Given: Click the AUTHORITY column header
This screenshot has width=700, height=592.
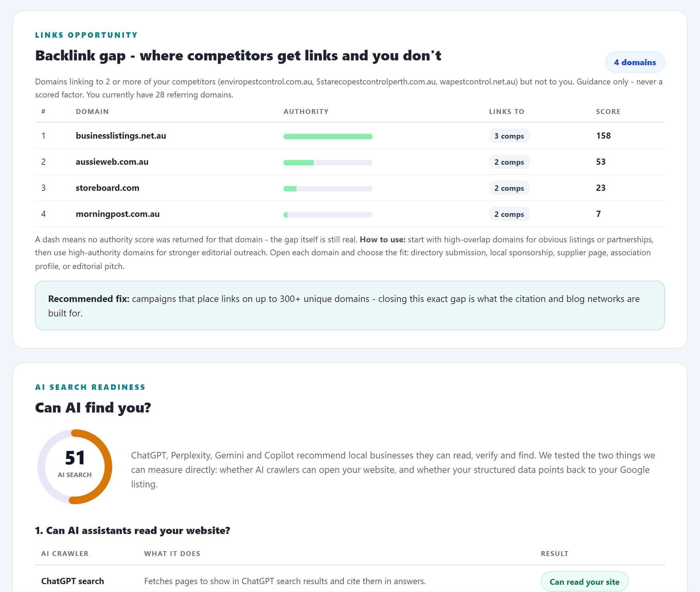Looking at the screenshot, I should pyautogui.click(x=306, y=112).
